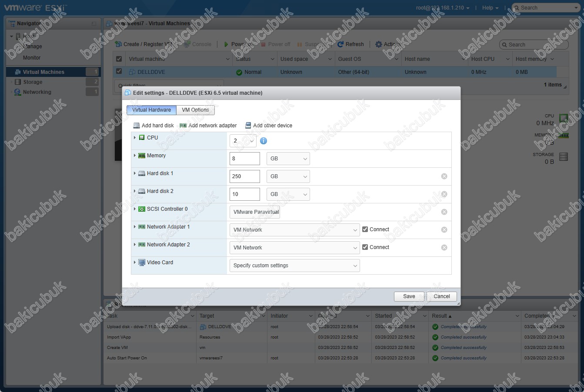Select Manage in the Navigator
The height and width of the screenshot is (392, 584).
click(33, 47)
